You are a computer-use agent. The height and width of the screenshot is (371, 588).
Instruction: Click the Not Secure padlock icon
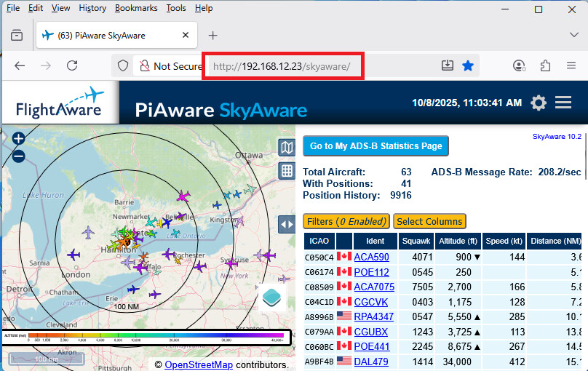[144, 66]
